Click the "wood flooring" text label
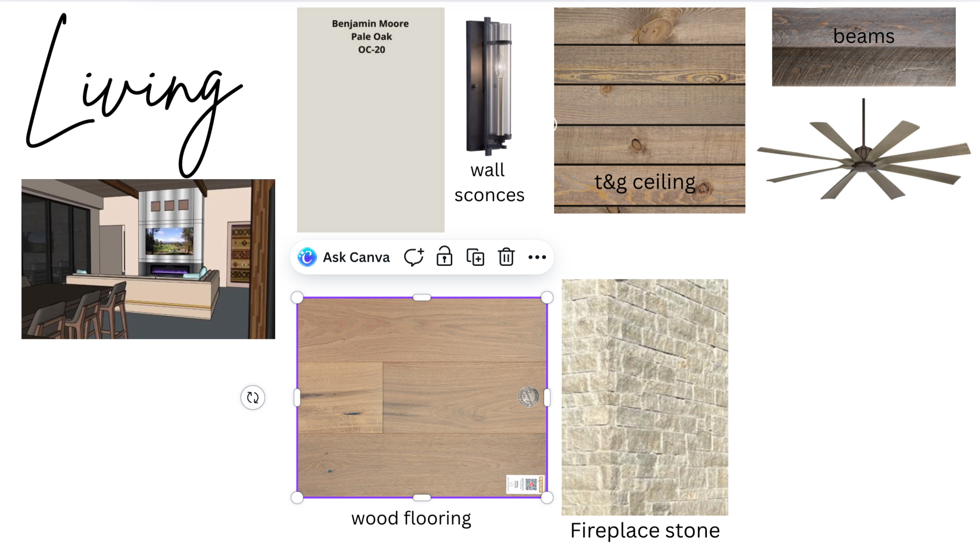The width and height of the screenshot is (980, 560). pyautogui.click(x=411, y=518)
